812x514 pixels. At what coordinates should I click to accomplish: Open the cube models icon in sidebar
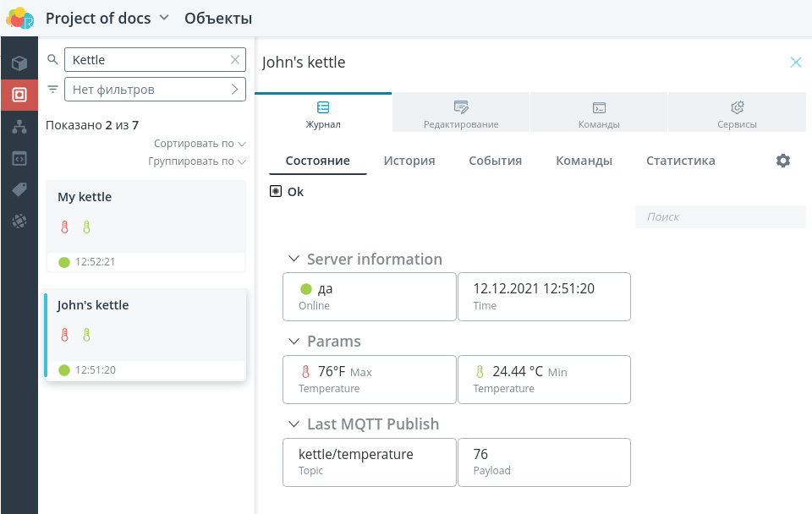[19, 63]
